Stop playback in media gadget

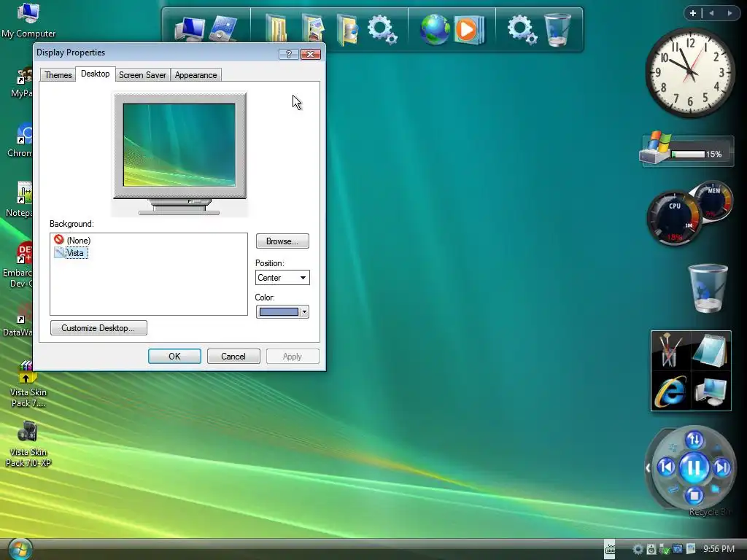point(694,496)
